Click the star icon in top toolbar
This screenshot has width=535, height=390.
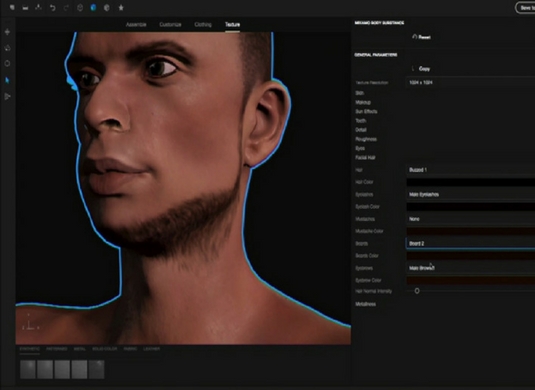(121, 8)
